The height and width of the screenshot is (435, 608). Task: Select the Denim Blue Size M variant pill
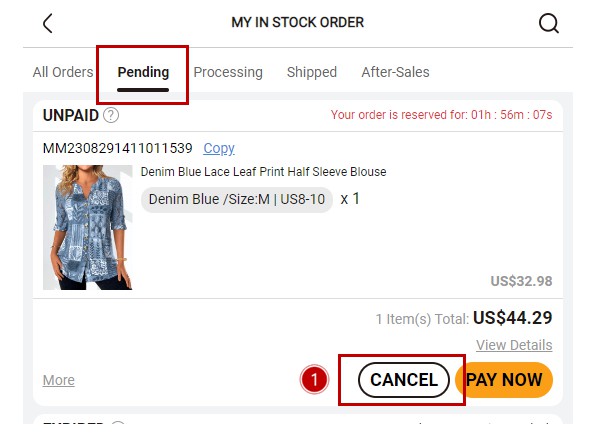coord(237,199)
